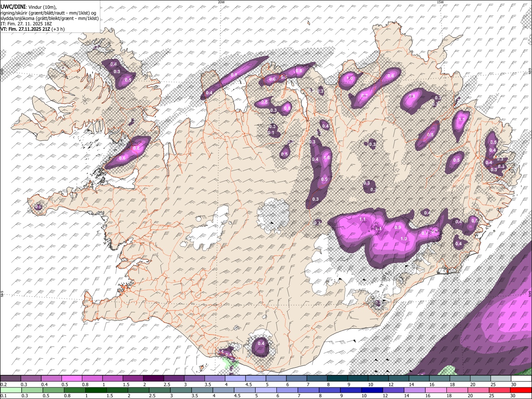Pick the darkest green 1 swatch in lower legend row
The image size is (532, 399).
[96, 390]
